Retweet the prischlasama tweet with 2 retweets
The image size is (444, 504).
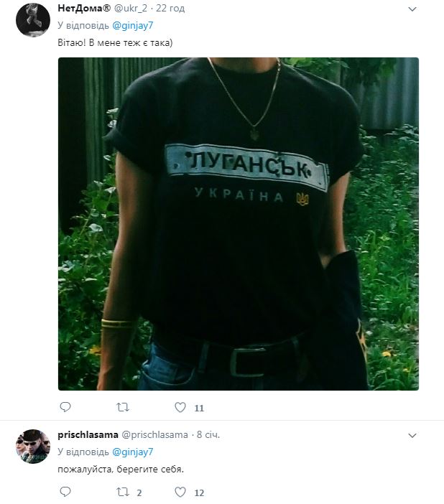[x=123, y=492]
